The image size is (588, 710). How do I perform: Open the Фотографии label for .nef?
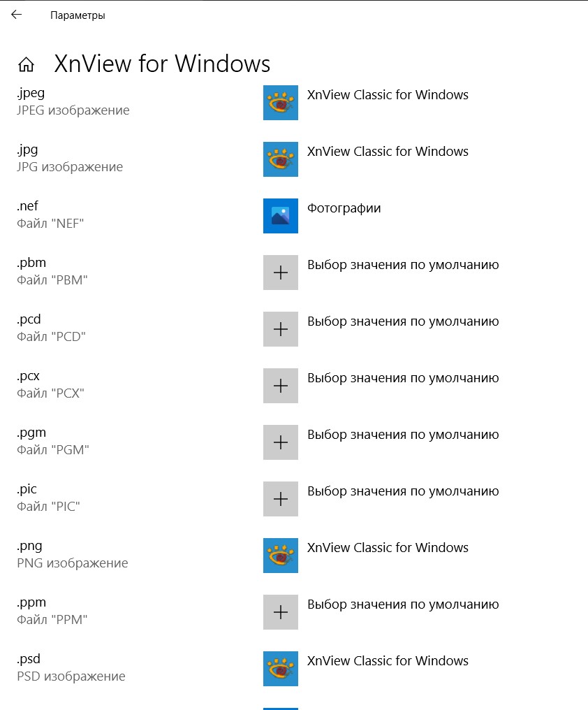tap(344, 208)
